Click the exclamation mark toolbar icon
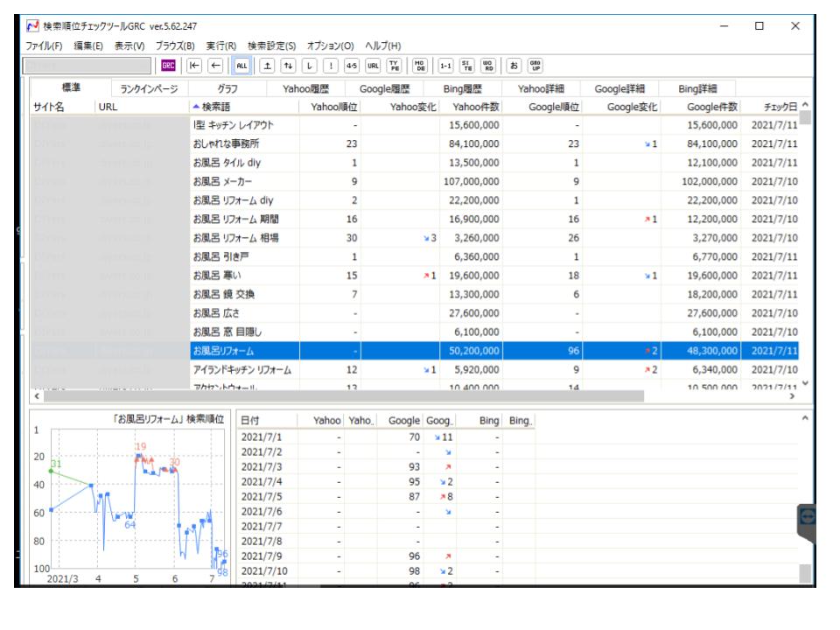This screenshot has height=630, width=840. (331, 66)
